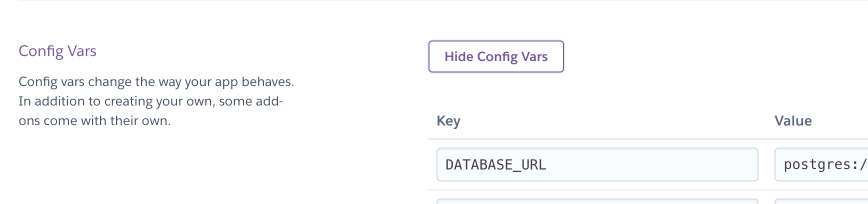Click the Hide Config Vars button
This screenshot has height=204, width=868.
click(496, 56)
